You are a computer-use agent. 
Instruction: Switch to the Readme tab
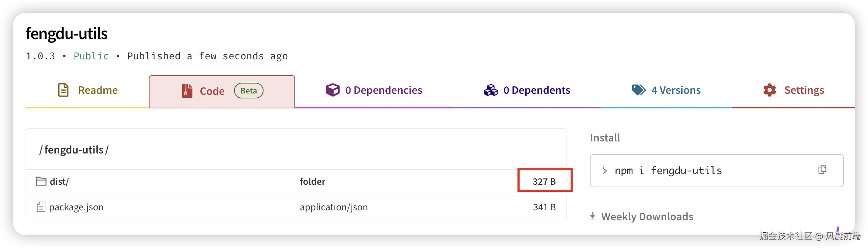[x=98, y=90]
